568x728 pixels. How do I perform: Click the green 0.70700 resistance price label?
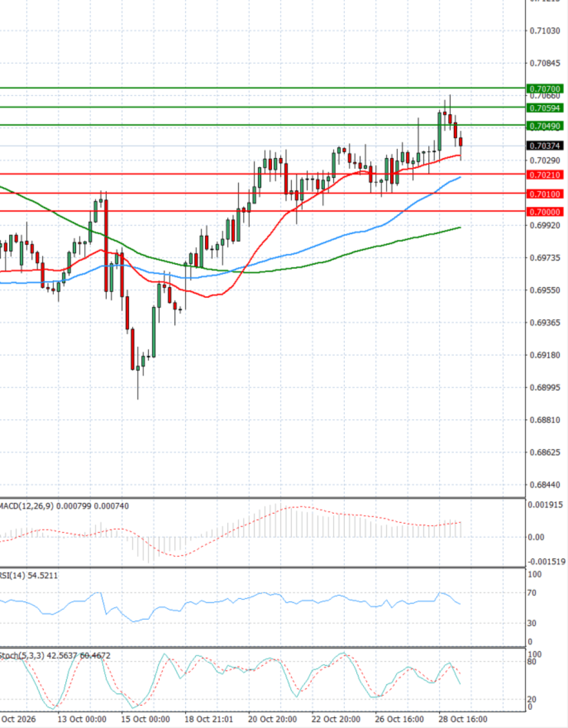[x=545, y=89]
